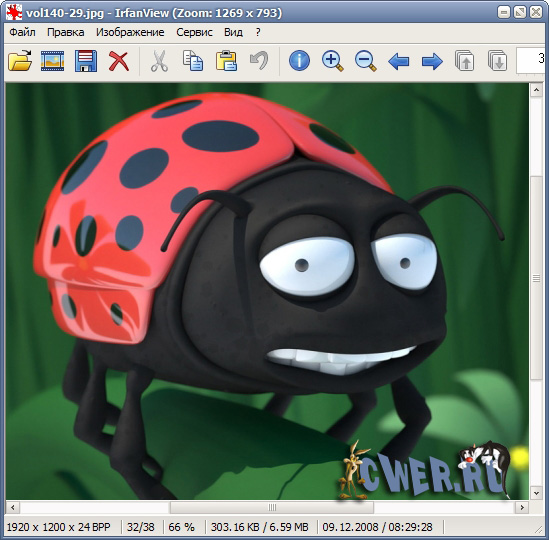Click the next page stack icon
Image resolution: width=549 pixels, height=540 pixels.
click(498, 61)
